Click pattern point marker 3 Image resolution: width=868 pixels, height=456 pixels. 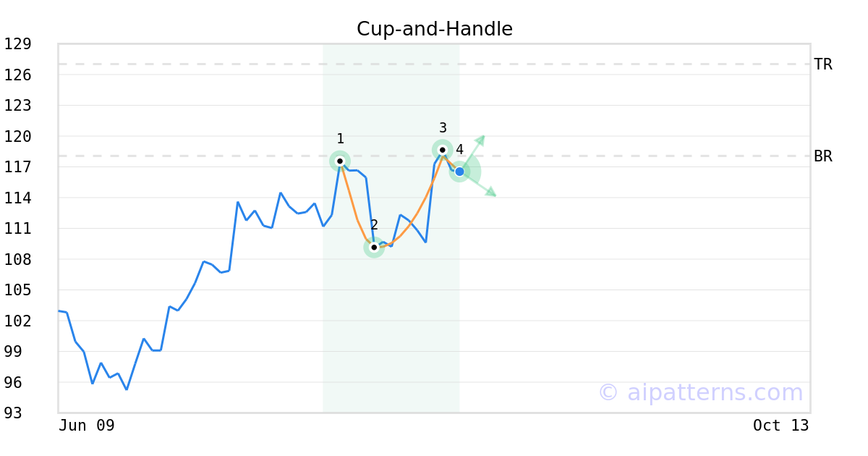pos(443,150)
